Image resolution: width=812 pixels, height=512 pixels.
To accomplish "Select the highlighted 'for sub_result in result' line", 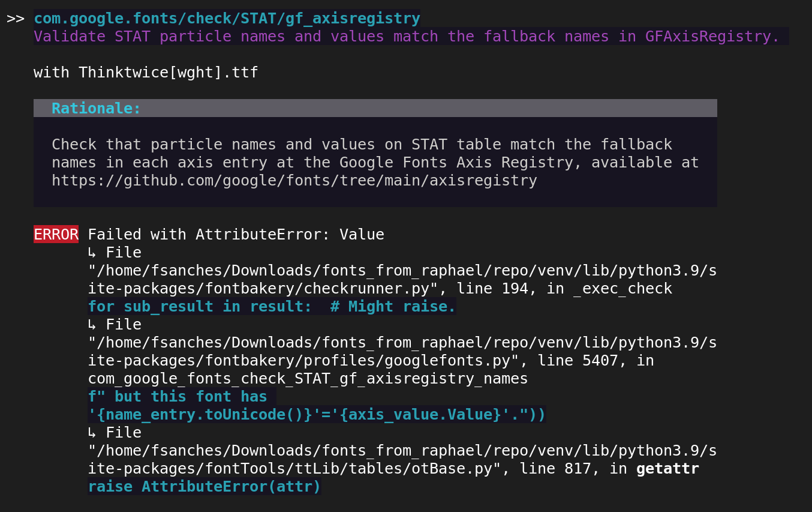I will pos(271,306).
